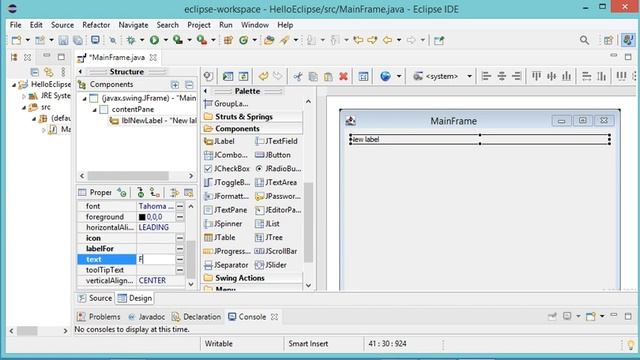The width and height of the screenshot is (640, 360).
Task: Switch to the Problems tab
Action: point(99,317)
